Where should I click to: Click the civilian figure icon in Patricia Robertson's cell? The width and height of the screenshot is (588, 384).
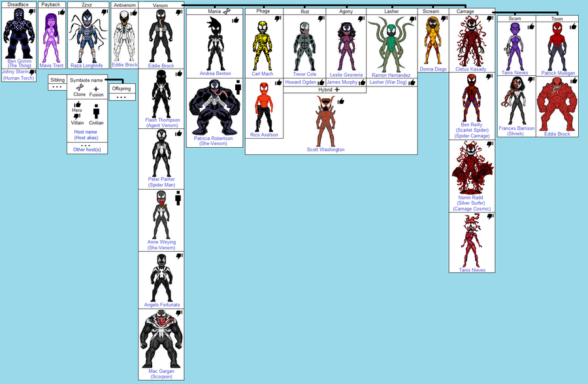[238, 87]
